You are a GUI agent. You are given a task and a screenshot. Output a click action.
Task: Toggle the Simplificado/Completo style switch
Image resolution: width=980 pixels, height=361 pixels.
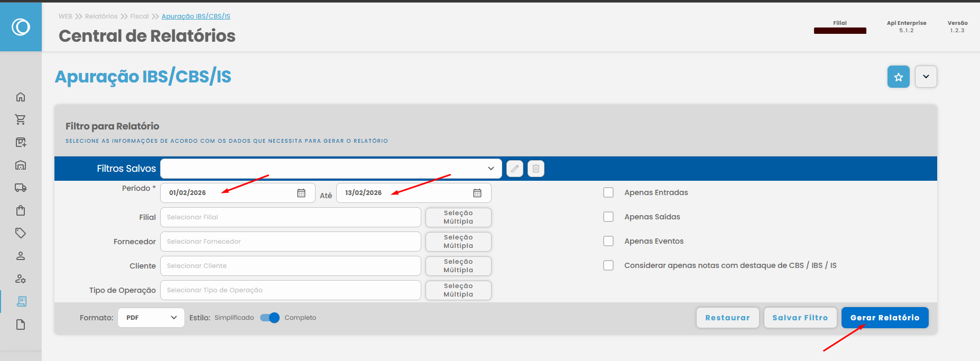click(270, 318)
